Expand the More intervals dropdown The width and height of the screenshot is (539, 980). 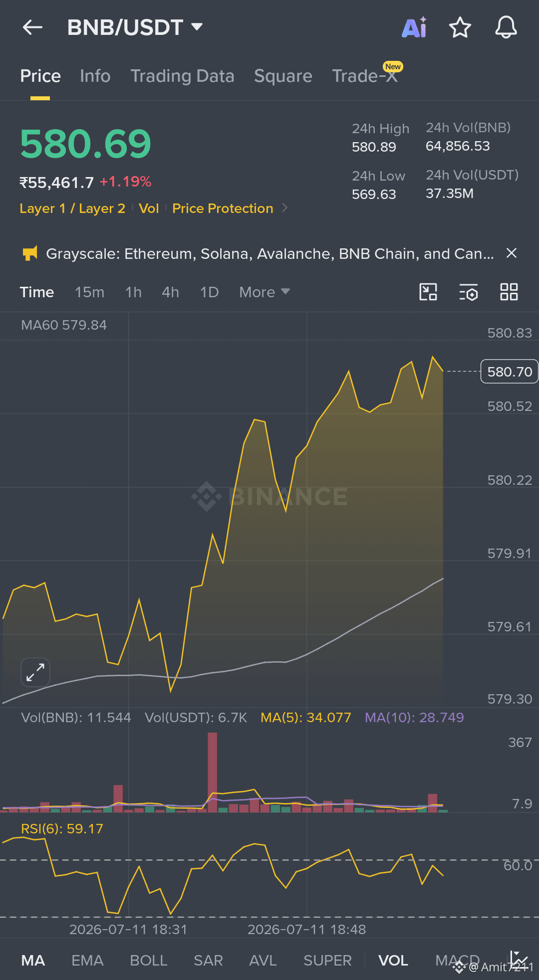click(265, 292)
